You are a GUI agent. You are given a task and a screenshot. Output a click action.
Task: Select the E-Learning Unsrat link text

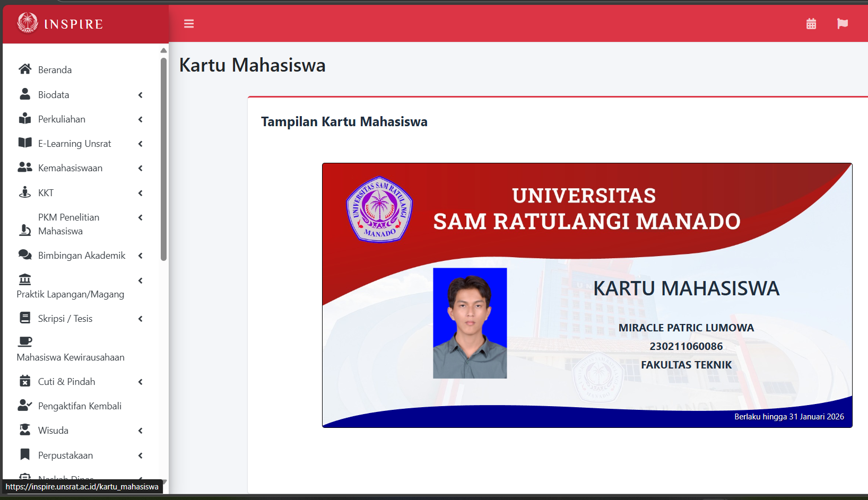coord(74,144)
